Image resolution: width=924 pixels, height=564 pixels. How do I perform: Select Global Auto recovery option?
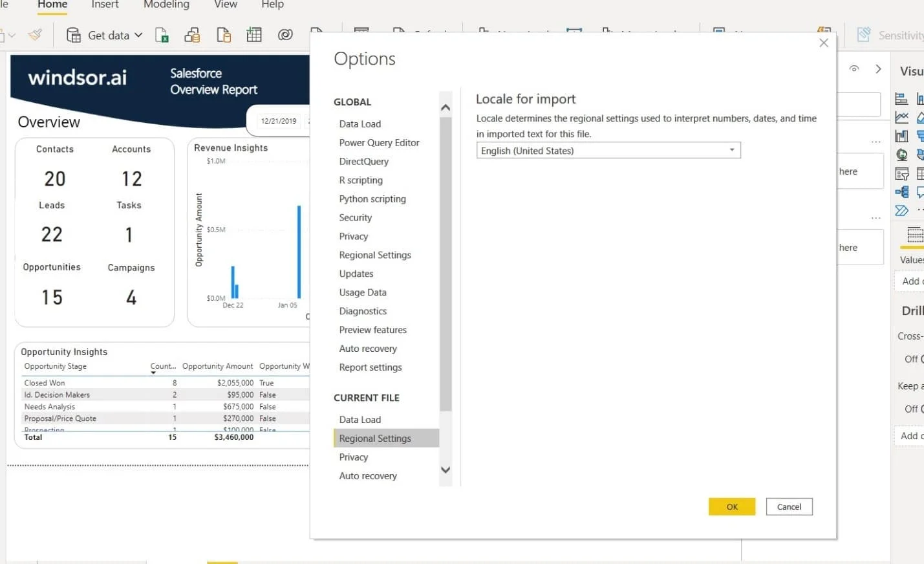point(368,349)
